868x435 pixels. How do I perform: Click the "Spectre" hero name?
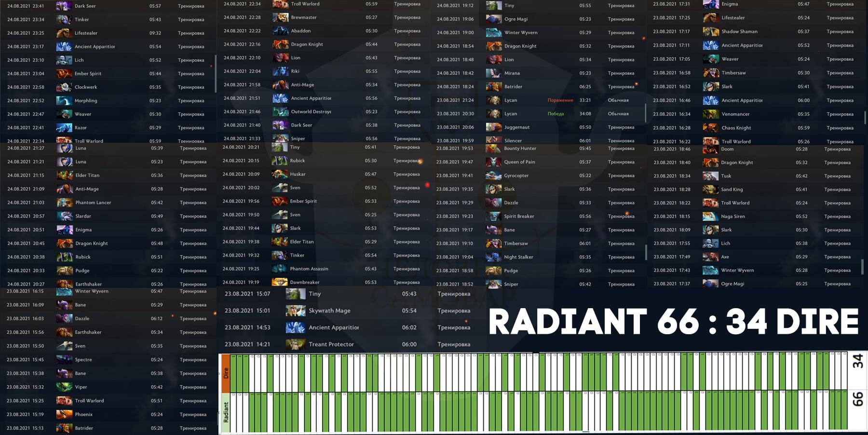click(x=83, y=360)
